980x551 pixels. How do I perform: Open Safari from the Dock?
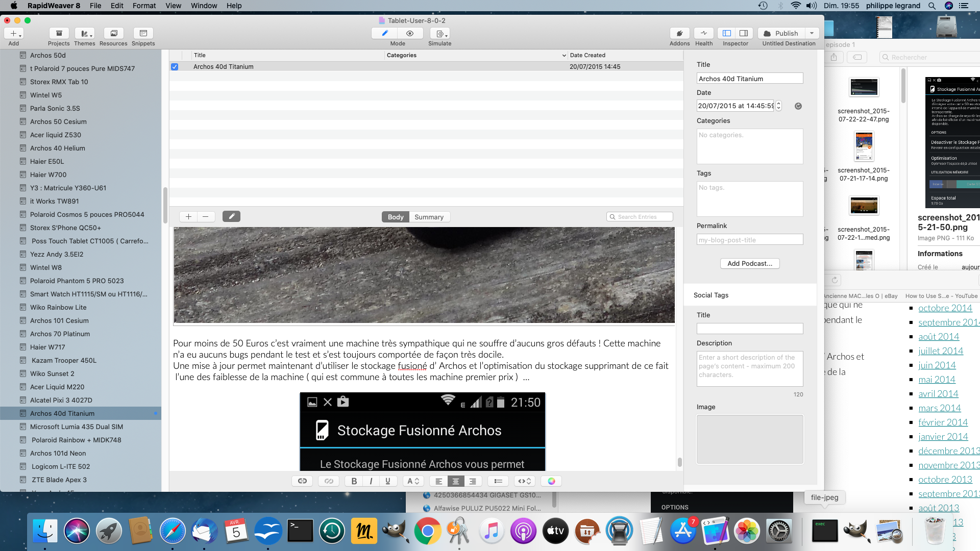[x=173, y=531]
